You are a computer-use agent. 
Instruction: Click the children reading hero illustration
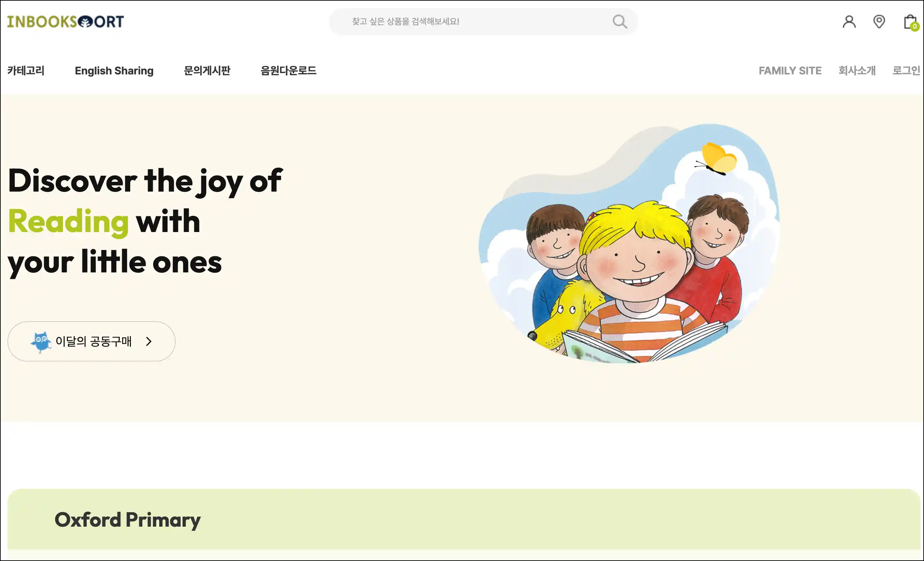630,243
